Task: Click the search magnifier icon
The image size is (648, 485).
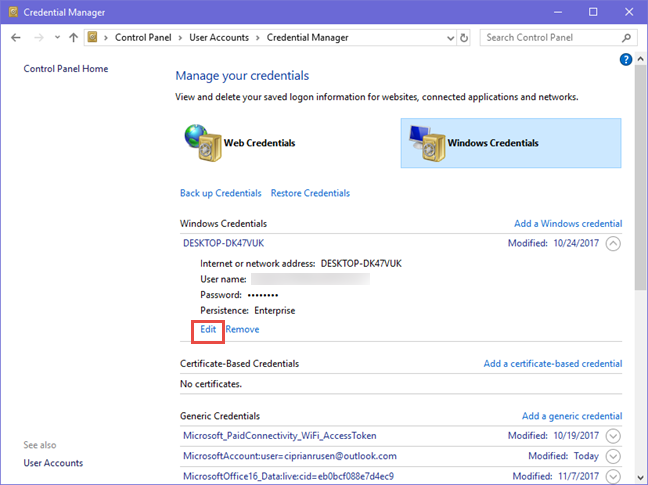Action: pos(627,38)
